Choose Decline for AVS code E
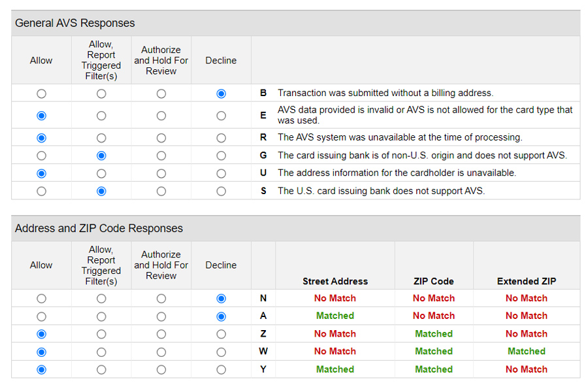Viewport: 588px width, 385px height. [x=221, y=116]
